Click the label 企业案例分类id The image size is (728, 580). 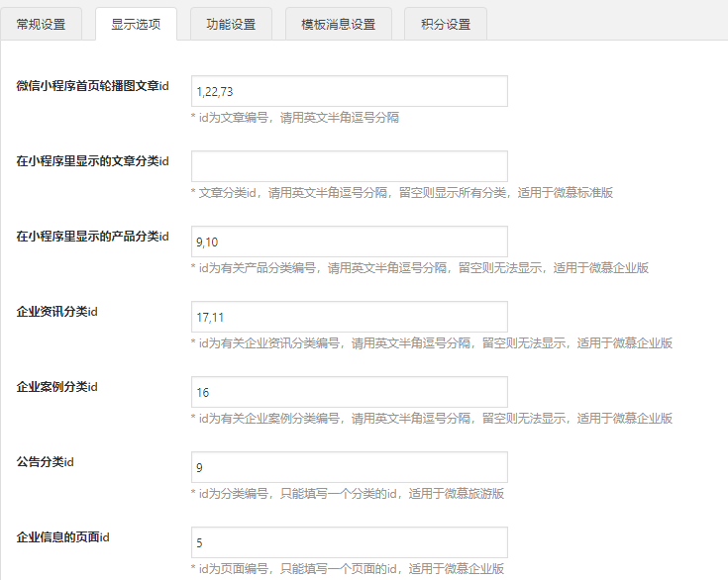56,387
